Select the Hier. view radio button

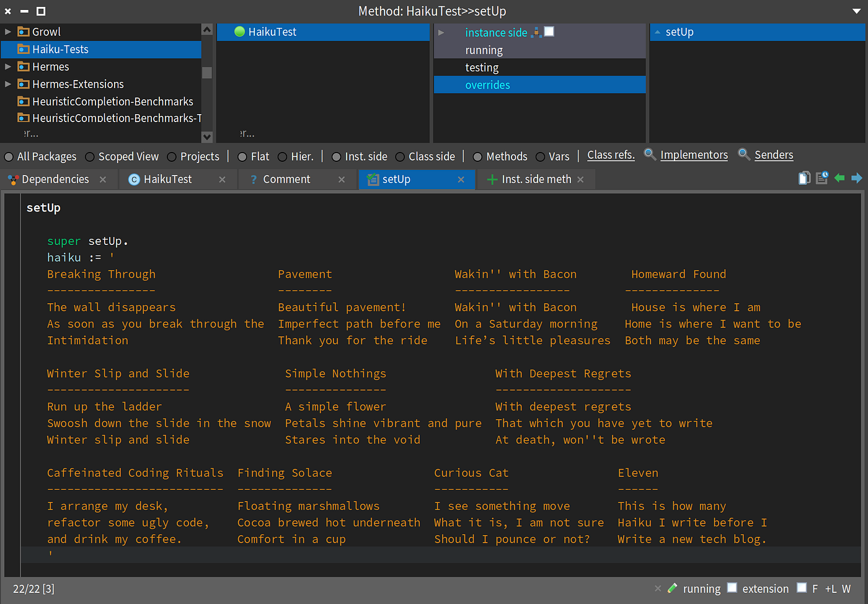[x=283, y=157]
